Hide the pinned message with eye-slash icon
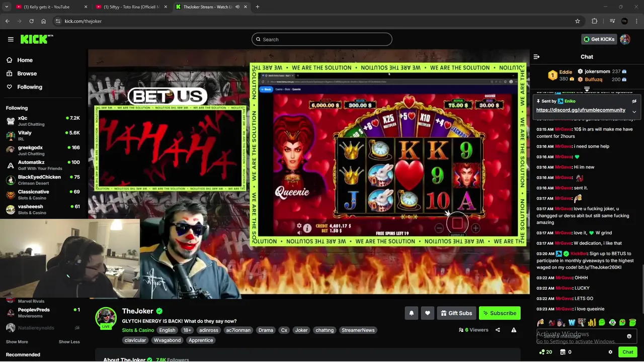Viewport: 644px width, 362px height. click(634, 101)
